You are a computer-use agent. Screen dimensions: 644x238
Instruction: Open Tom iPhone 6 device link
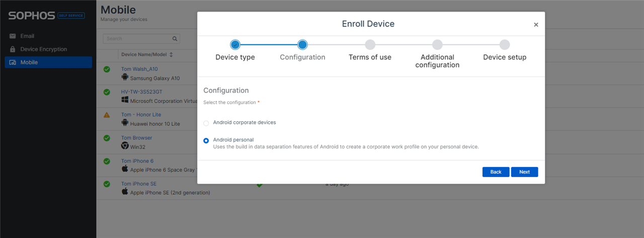138,161
